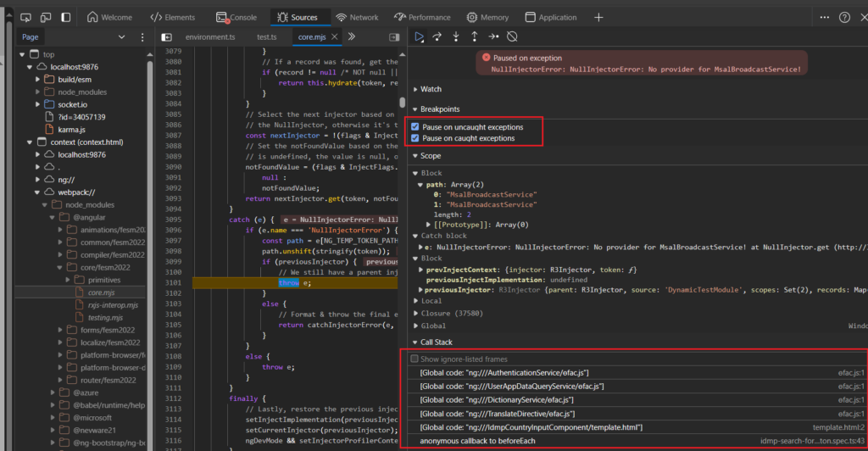This screenshot has width=868, height=451.
Task: Add a new tool with plus icon
Action: coord(598,17)
